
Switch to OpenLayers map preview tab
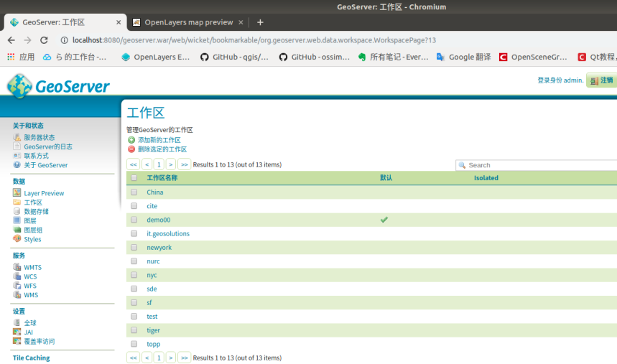tap(188, 22)
